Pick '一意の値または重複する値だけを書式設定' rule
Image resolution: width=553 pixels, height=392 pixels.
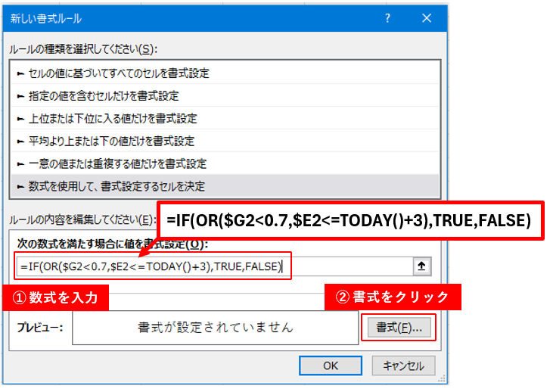point(112,163)
